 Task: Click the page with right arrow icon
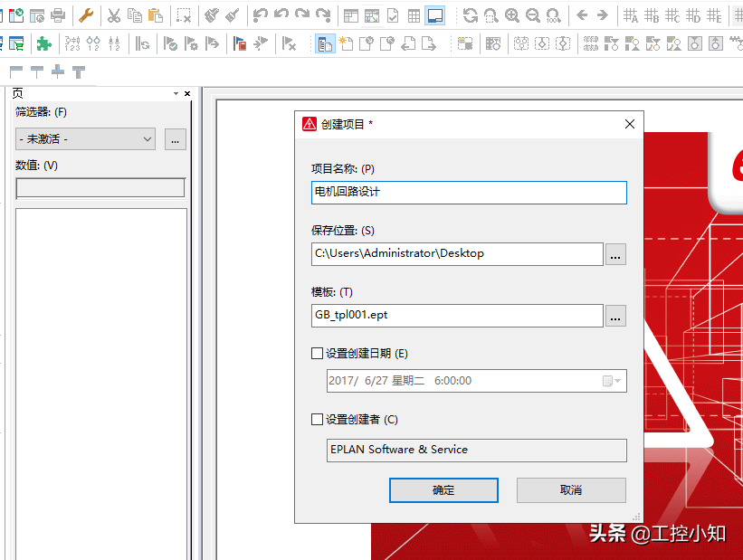pos(429,44)
